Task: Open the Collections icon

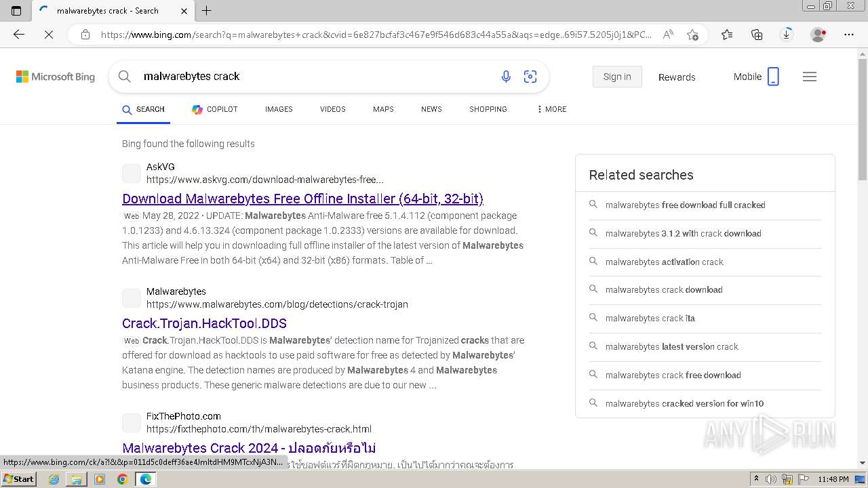Action: click(x=757, y=35)
